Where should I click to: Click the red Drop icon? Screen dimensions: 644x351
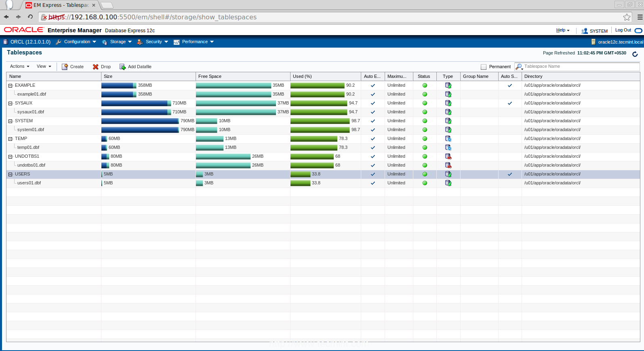tap(96, 67)
